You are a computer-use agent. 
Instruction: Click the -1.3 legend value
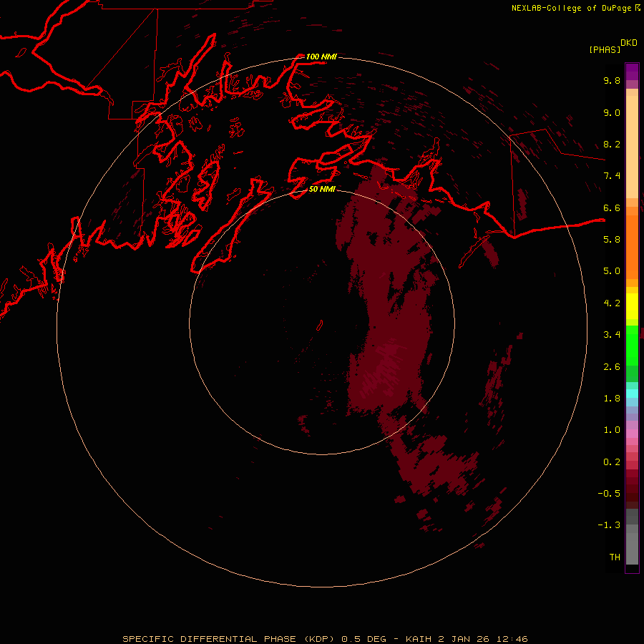click(609, 525)
